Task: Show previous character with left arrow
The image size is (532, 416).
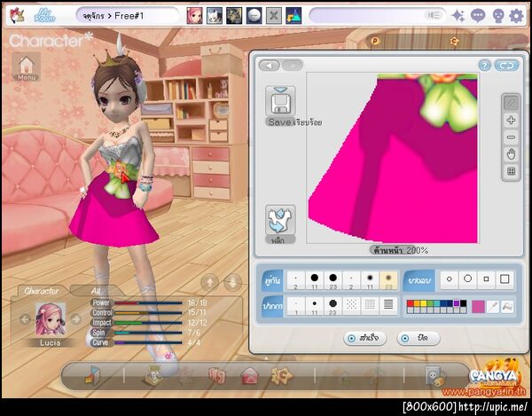Action: 25,319
